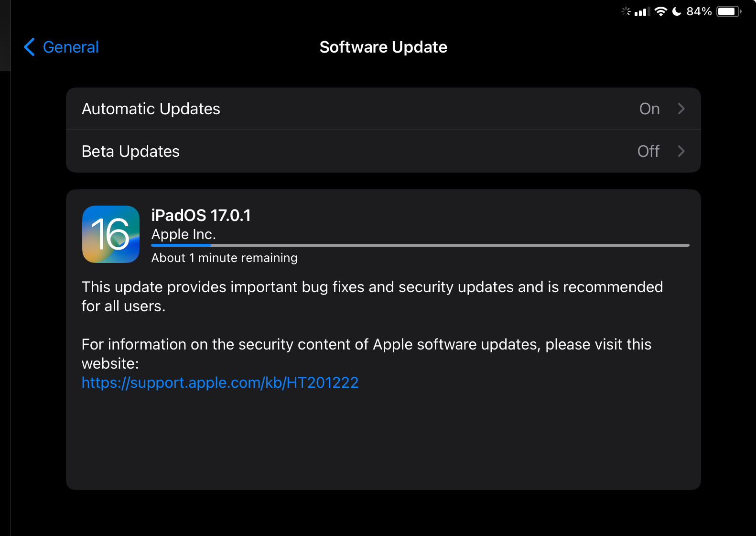Viewport: 756px width, 536px height.
Task: Go back to General settings
Action: coord(61,47)
